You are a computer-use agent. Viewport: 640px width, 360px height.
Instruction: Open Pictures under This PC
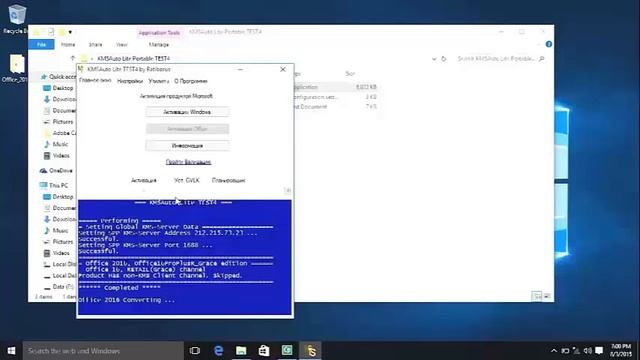pyautogui.click(x=59, y=242)
